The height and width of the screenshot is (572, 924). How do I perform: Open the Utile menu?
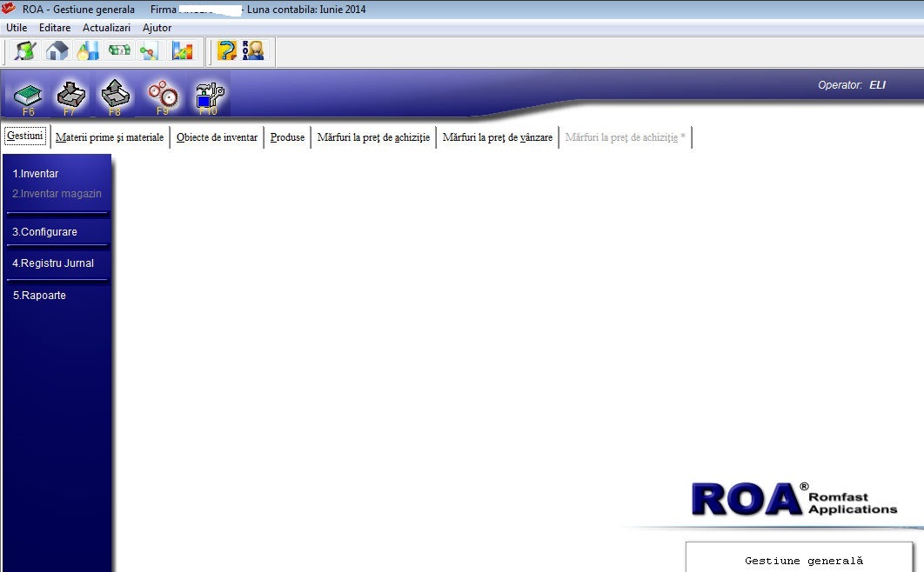[17, 28]
